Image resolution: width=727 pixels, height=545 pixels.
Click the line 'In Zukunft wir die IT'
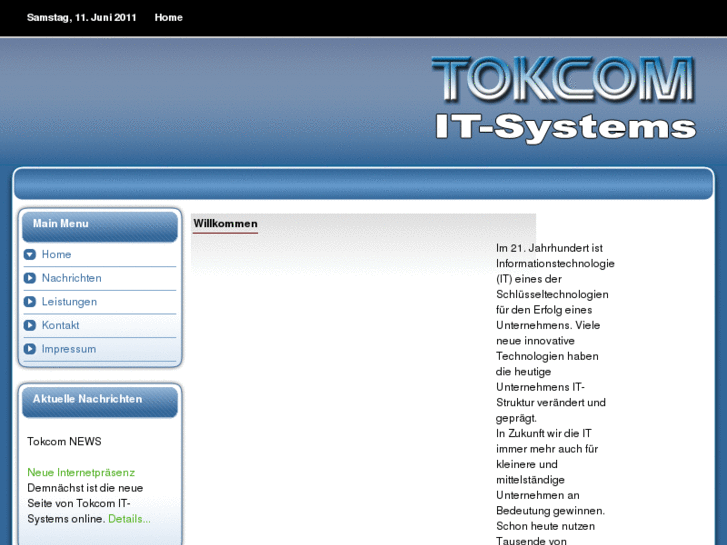tap(543, 433)
